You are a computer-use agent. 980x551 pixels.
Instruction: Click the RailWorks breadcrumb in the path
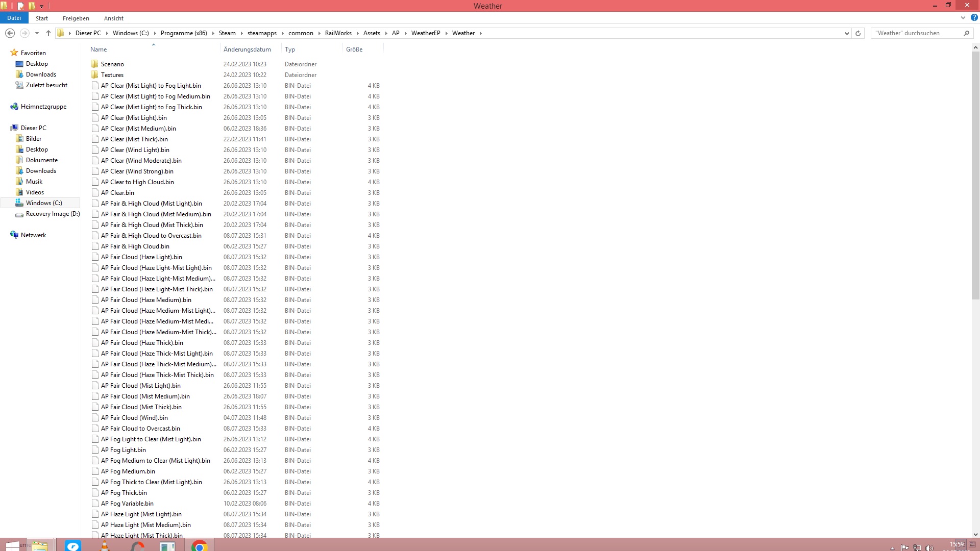(338, 33)
